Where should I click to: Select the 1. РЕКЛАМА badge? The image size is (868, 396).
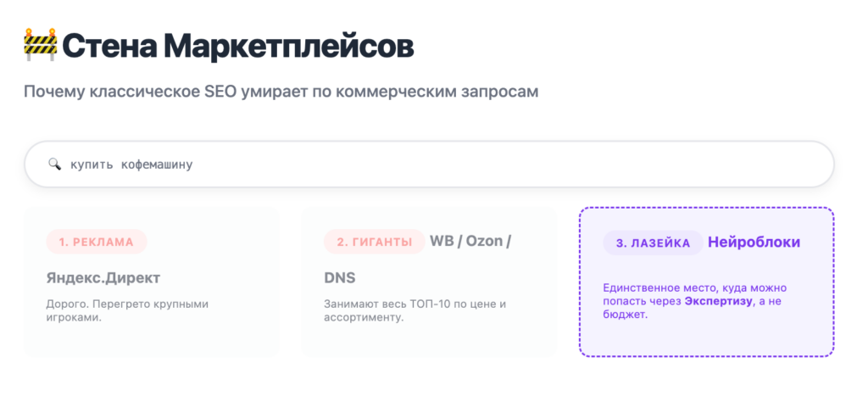tap(97, 242)
